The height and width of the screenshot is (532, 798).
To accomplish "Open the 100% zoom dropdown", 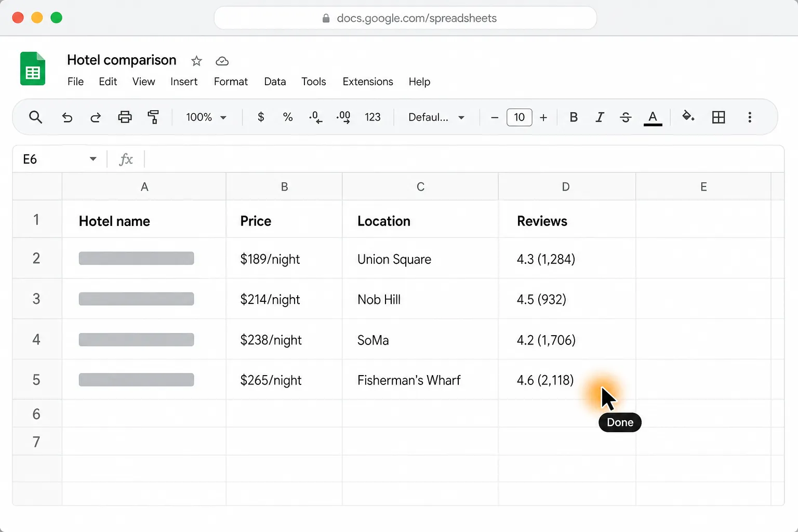I will (x=206, y=117).
